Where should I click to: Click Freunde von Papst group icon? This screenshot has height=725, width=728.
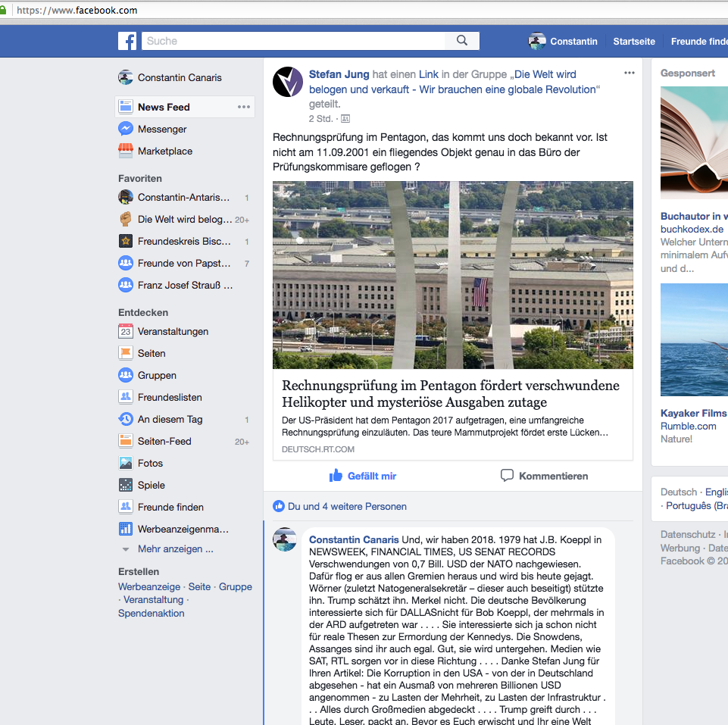coord(125,263)
